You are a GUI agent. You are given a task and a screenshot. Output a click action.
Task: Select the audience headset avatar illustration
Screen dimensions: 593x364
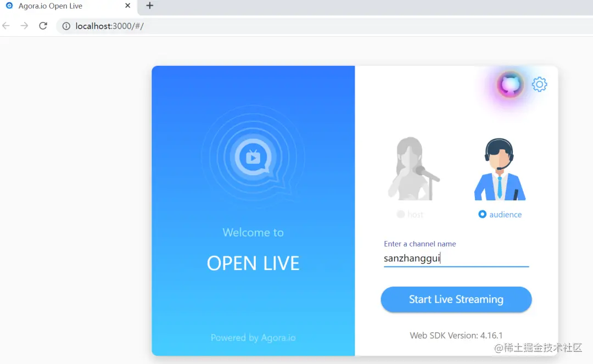click(500, 169)
